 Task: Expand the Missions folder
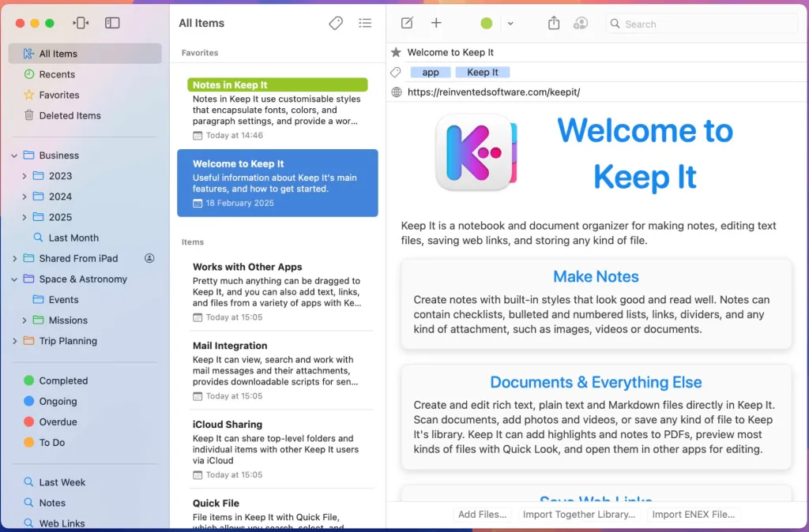click(24, 320)
